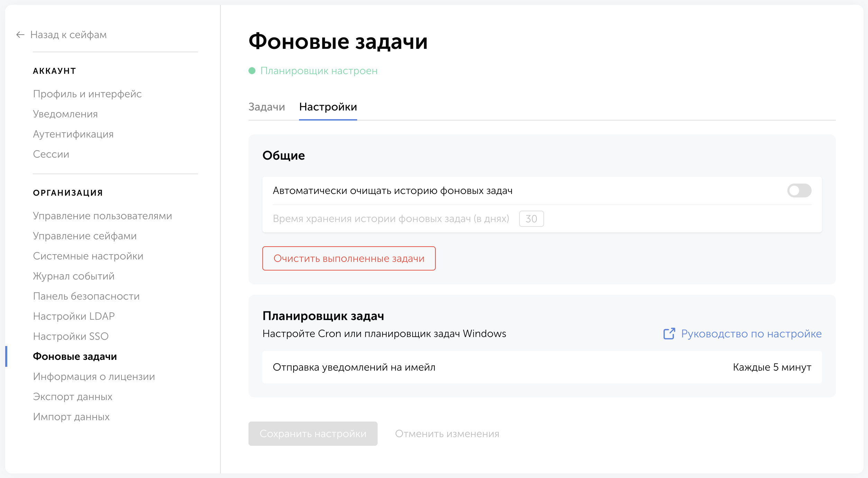Click the history retention days field showing 30
The height and width of the screenshot is (478, 868).
(x=532, y=219)
